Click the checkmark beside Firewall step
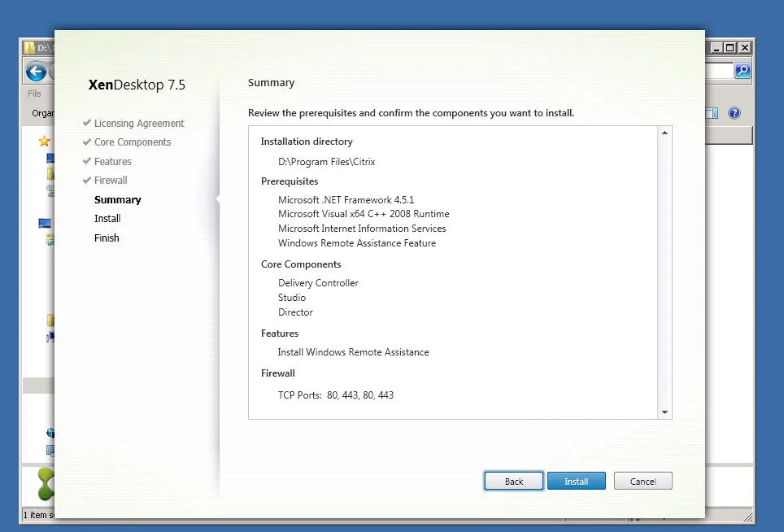 pyautogui.click(x=86, y=180)
